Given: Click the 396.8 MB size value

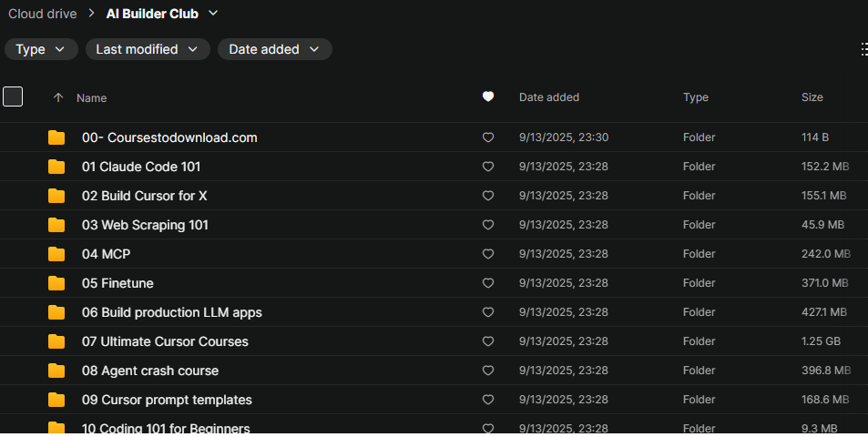Looking at the screenshot, I should tap(826, 371).
